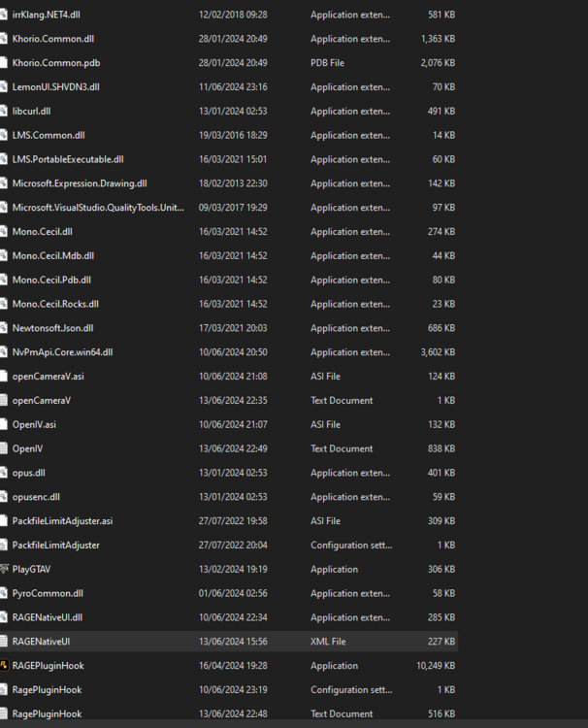Select the RagePluginHook text document
Screen dimensions: 588x728
47,714
